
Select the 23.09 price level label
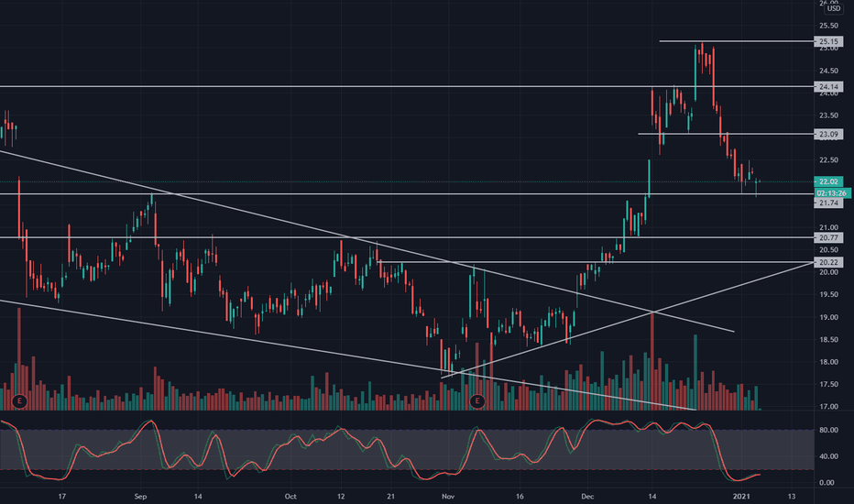[x=828, y=134]
